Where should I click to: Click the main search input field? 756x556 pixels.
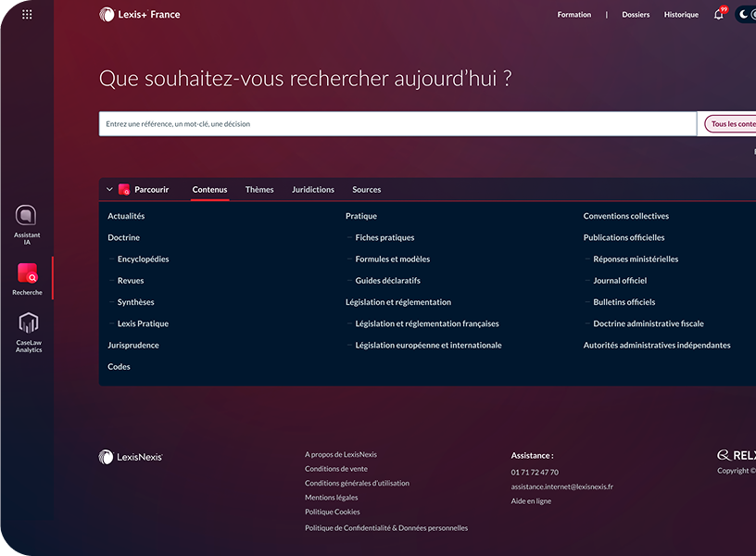pyautogui.click(x=397, y=124)
